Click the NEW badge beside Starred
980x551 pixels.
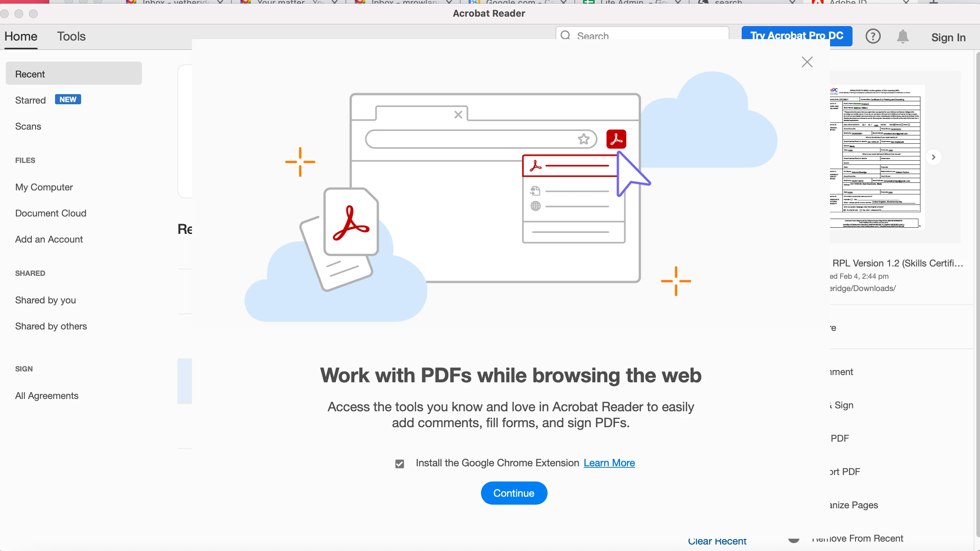point(68,100)
